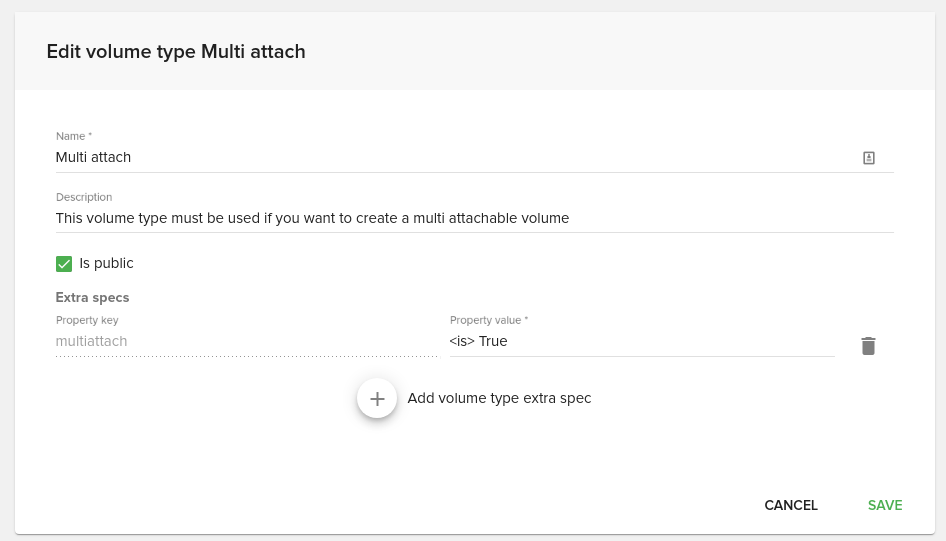Click the "Is public" label text
This screenshot has width=946, height=541.
click(106, 264)
